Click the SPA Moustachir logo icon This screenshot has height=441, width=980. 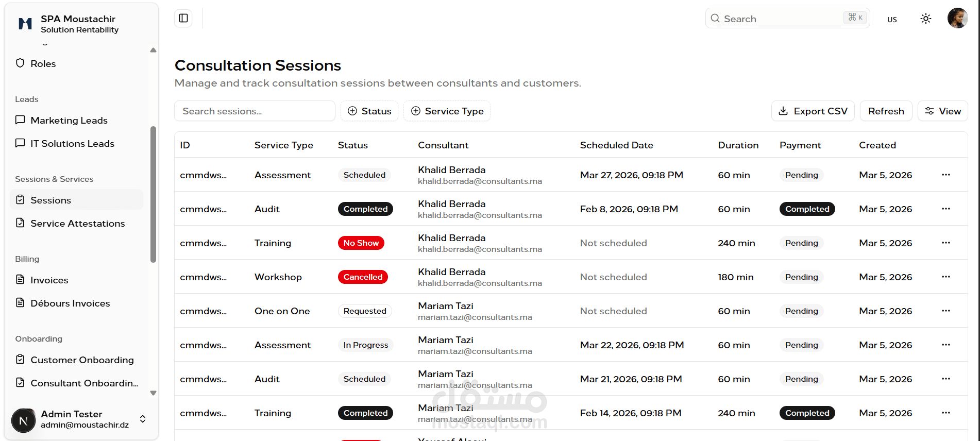pos(25,24)
